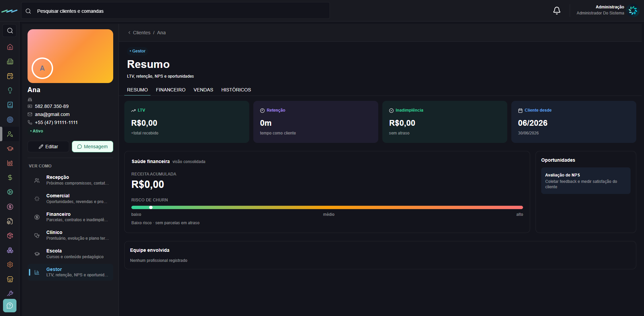
Task: Switch to the HISTÓRICOS tab
Action: [x=236, y=90]
